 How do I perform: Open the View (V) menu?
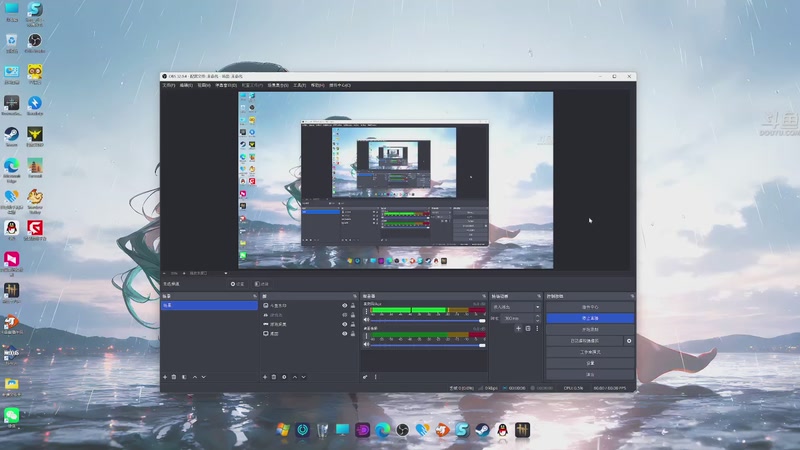click(204, 85)
